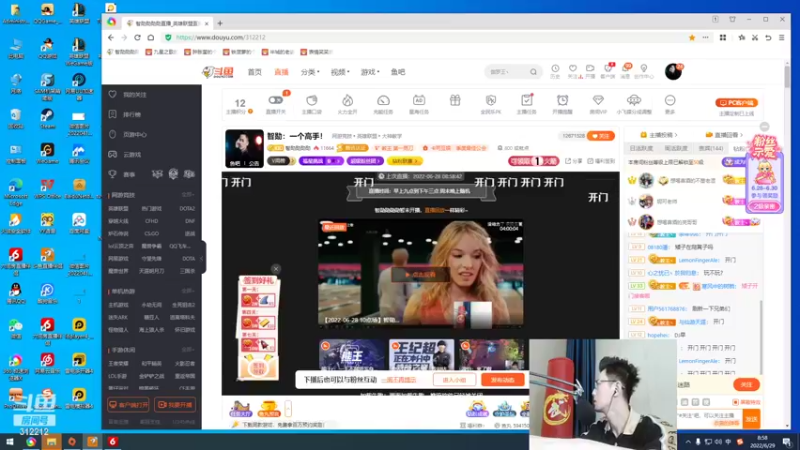Open the gift box icon in toolbar
The image size is (800, 450).
coord(455,101)
